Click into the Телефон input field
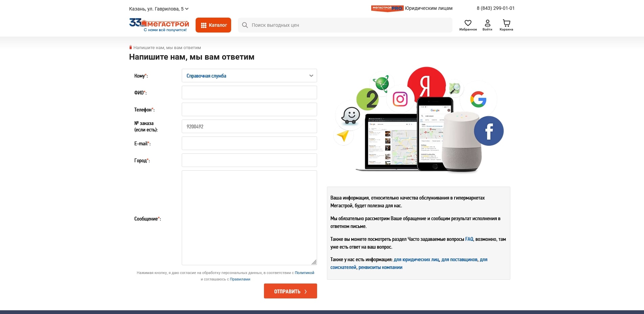Viewport: 644px width, 314px height. point(249,109)
